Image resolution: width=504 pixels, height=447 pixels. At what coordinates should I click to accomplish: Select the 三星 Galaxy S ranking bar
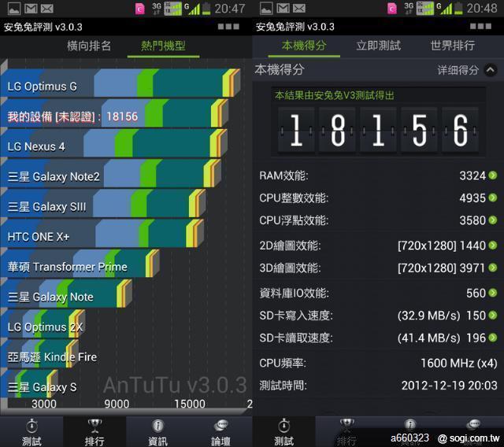(29, 383)
